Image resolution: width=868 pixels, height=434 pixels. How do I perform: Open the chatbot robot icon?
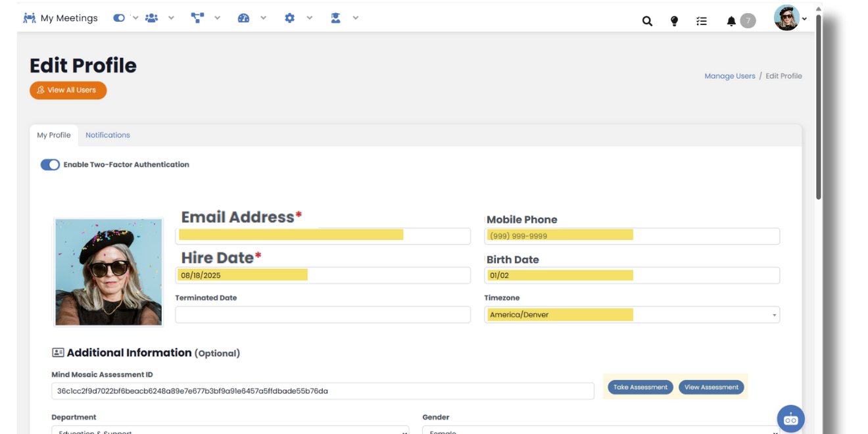(790, 419)
